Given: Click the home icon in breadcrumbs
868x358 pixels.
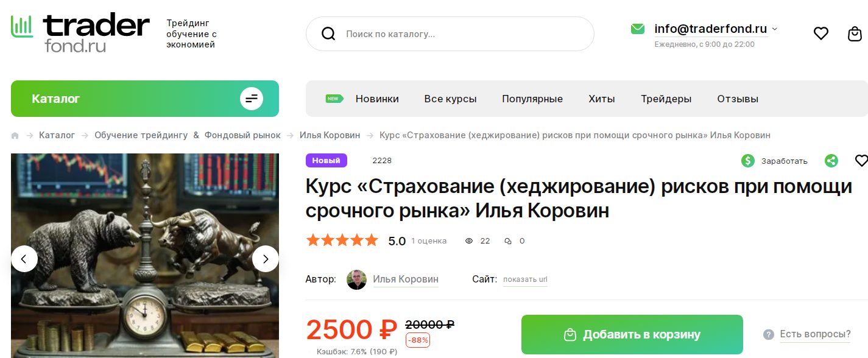Looking at the screenshot, I should click(x=15, y=135).
